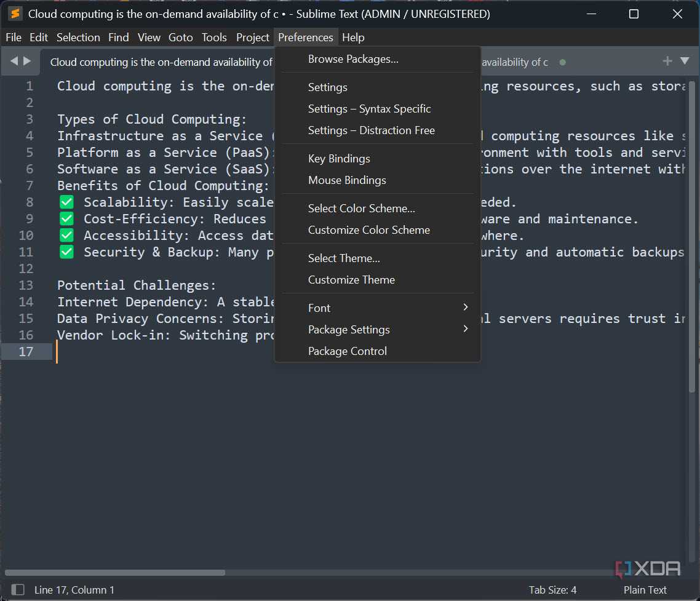Screen dimensions: 700x601
Task: Choose Select Color Scheme...
Action: tap(377, 208)
